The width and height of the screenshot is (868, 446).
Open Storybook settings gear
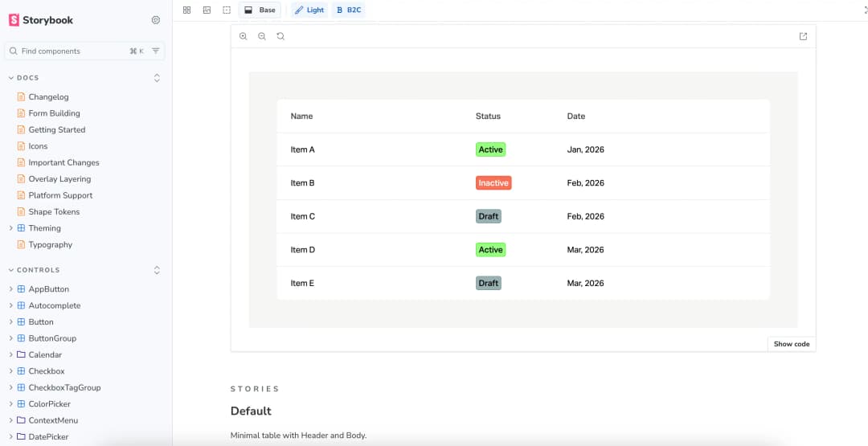pyautogui.click(x=156, y=20)
